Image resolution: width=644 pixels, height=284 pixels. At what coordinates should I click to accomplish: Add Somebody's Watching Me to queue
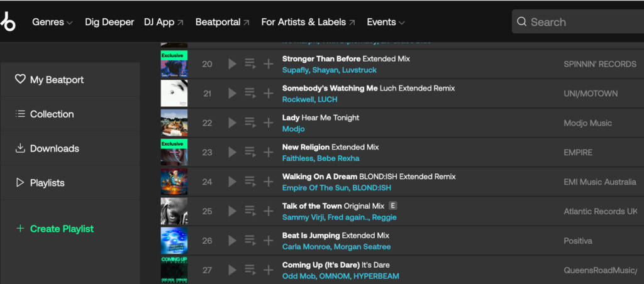point(250,94)
